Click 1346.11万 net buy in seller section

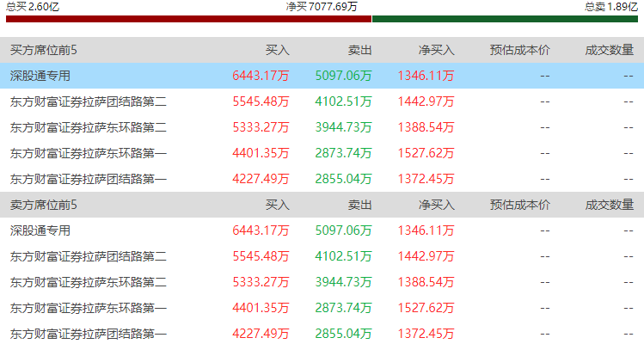426,230
